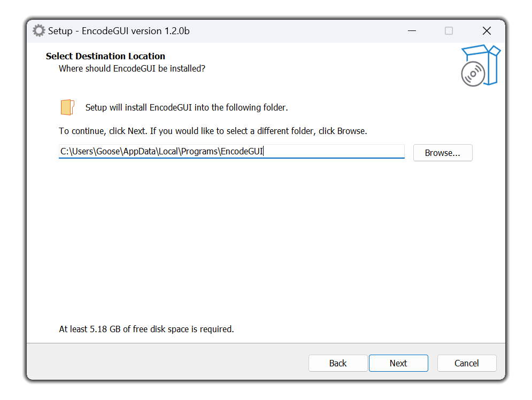This screenshot has width=532, height=400.
Task: Minimize the setup window
Action: coord(412,31)
